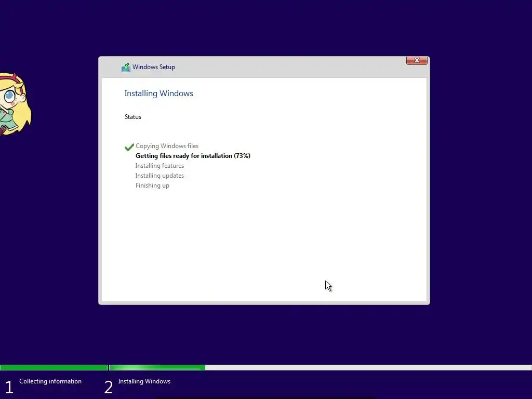Click the 'Windows Setup' title text

[x=154, y=67]
